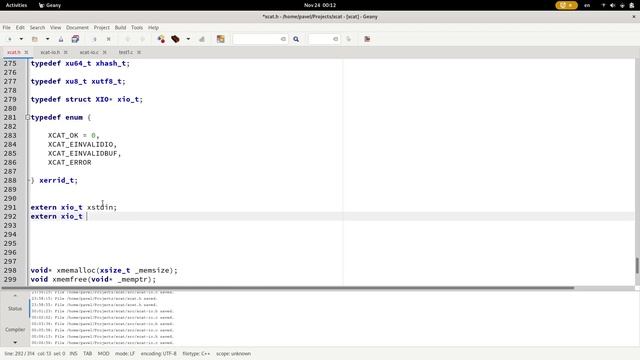Click the New file toolbar icon
Viewport: 640px width, 360px height.
(x=10, y=39)
